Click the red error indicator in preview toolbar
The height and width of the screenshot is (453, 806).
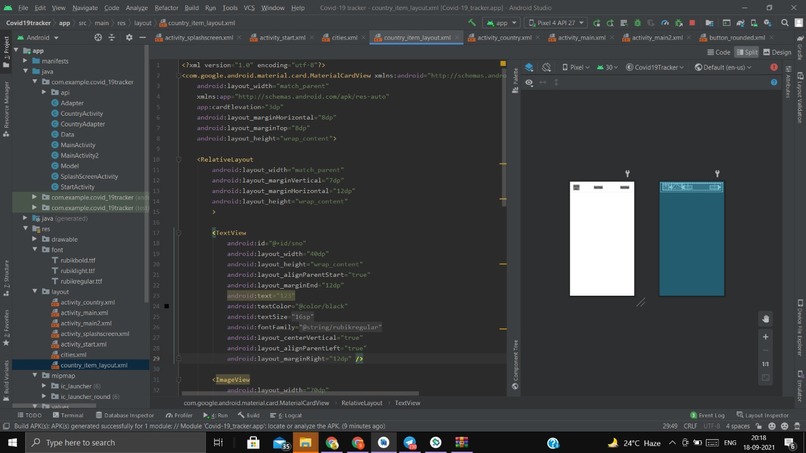[774, 67]
